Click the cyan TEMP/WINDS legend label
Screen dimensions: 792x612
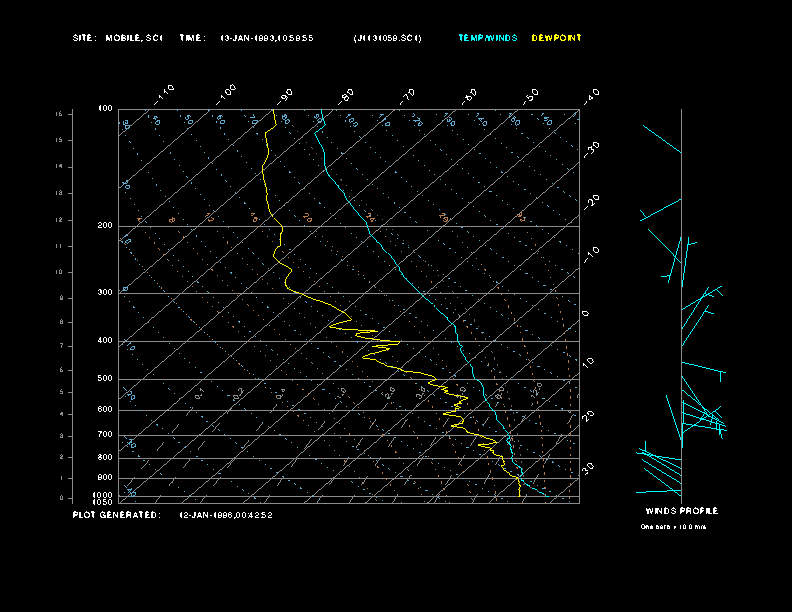(487, 38)
